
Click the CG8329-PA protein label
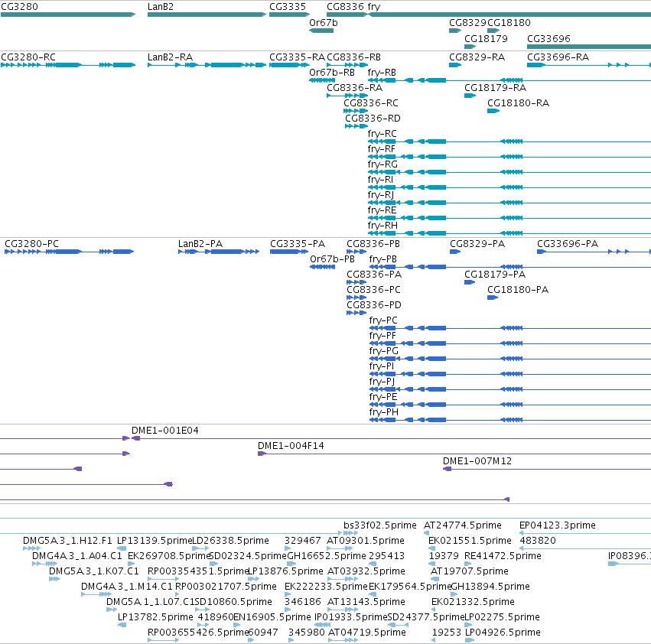click(477, 244)
